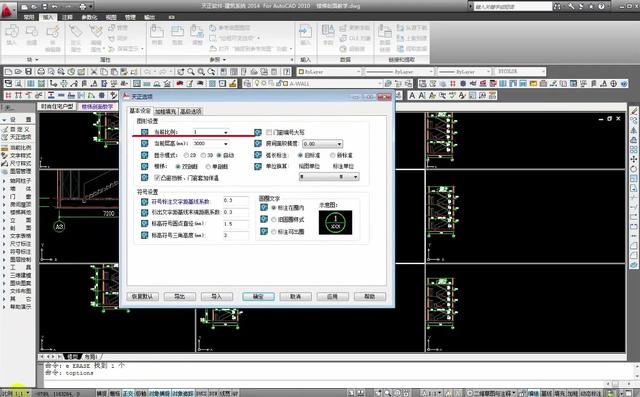Select the Zoom Realtime magnifier icon
This screenshot has height=397, width=640.
click(x=191, y=72)
